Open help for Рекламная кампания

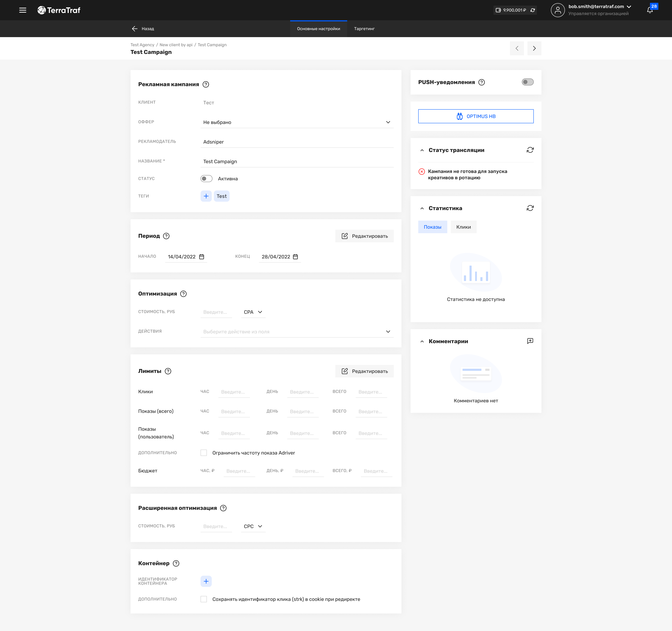coord(206,85)
